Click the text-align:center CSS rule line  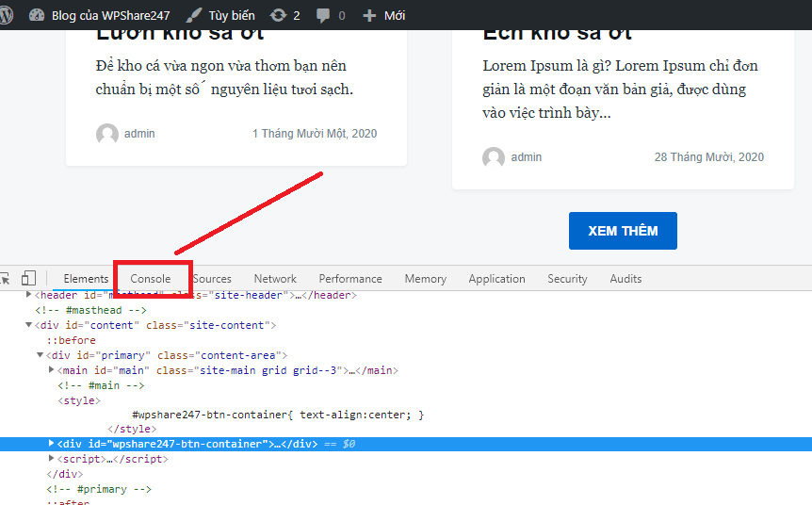coord(278,415)
